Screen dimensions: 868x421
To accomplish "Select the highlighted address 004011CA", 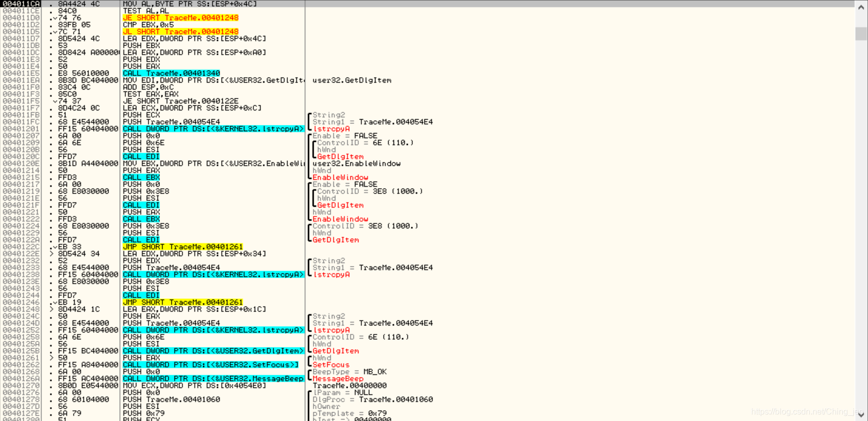I will 21,4.
